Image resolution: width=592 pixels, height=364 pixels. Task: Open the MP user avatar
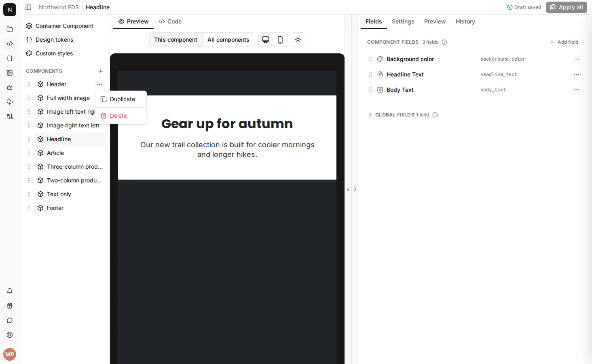pos(10,354)
